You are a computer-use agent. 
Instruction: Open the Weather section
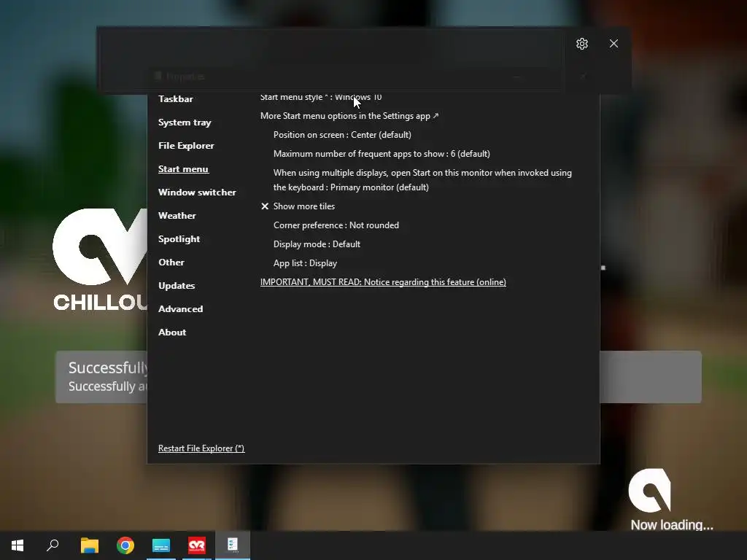click(x=177, y=216)
